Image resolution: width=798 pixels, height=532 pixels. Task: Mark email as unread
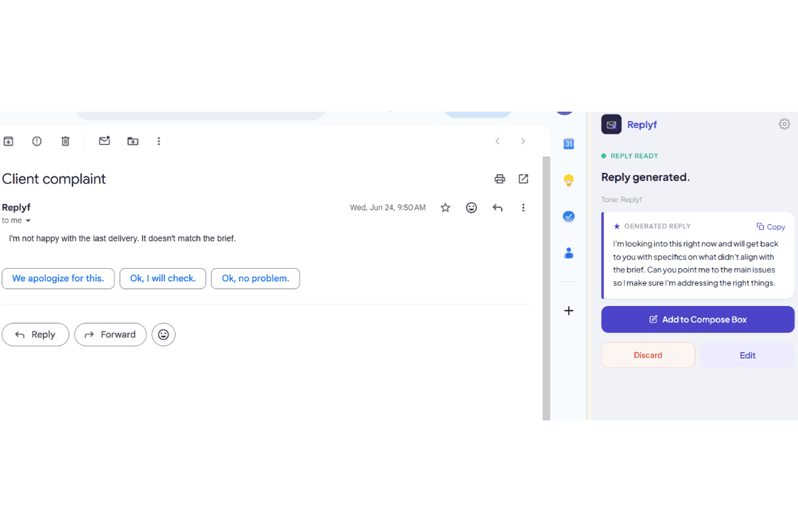tap(104, 141)
